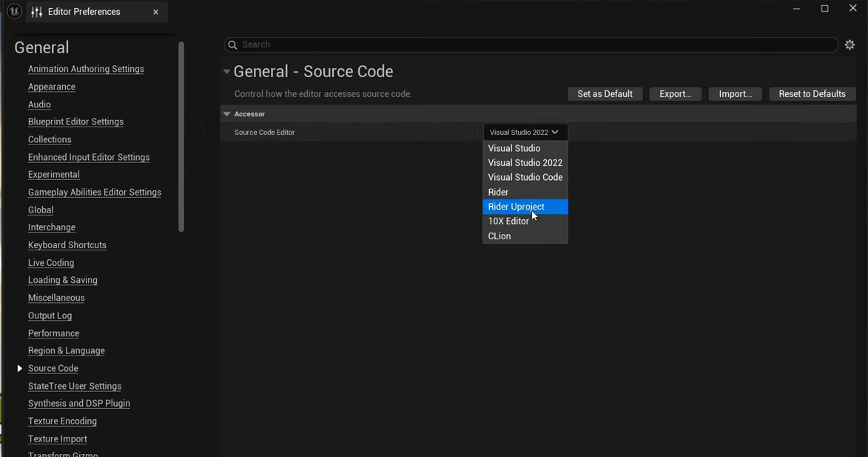
Task: Go to Interchange settings
Action: [x=52, y=227]
